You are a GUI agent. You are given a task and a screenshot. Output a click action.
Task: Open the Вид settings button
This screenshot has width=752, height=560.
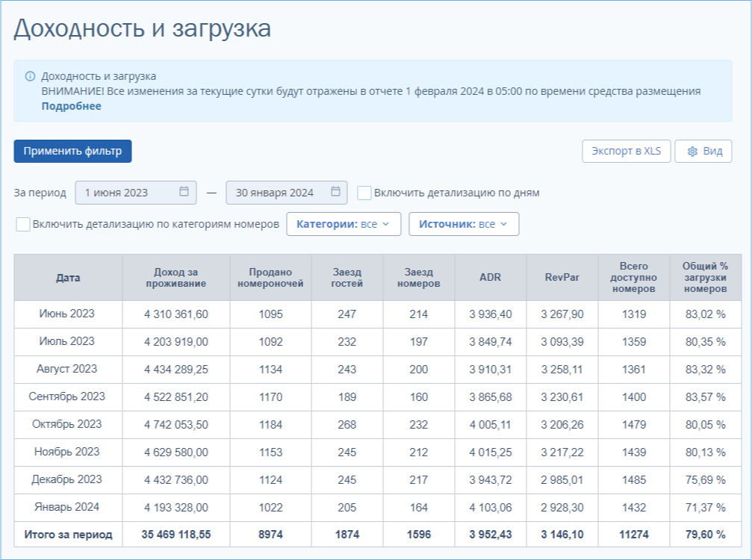pos(703,151)
